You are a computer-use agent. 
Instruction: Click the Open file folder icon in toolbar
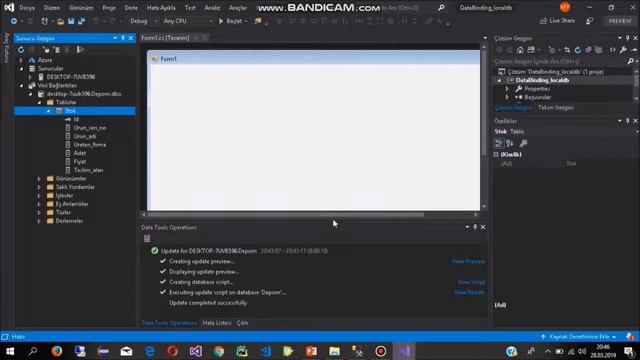60,21
